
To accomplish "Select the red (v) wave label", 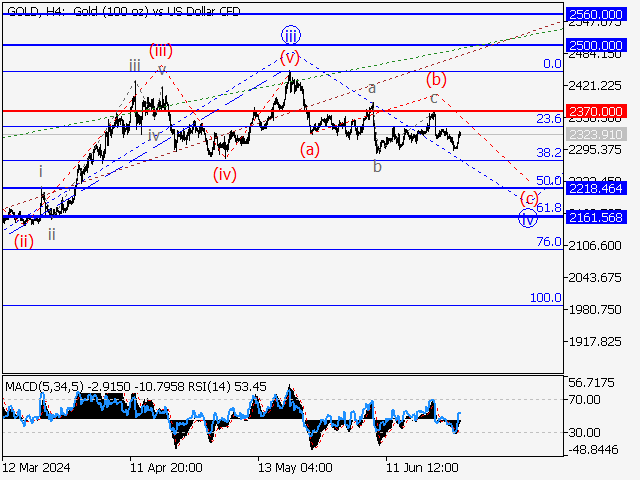I will point(290,57).
